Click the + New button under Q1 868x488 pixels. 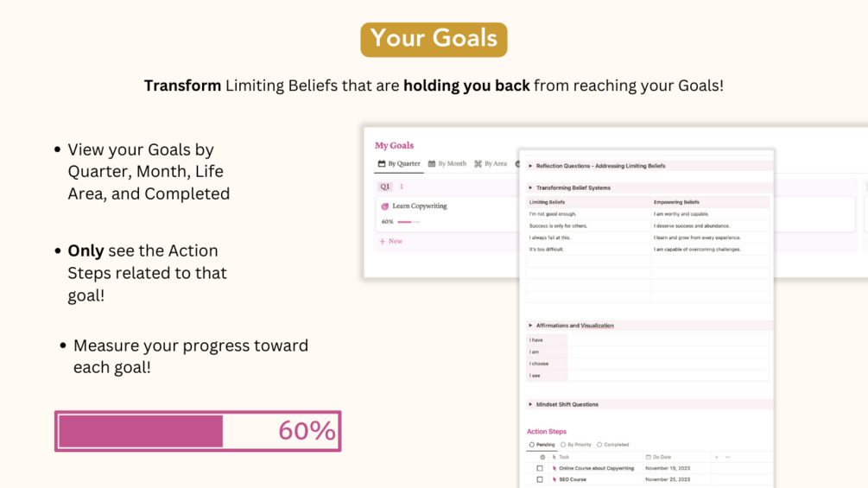click(x=391, y=242)
